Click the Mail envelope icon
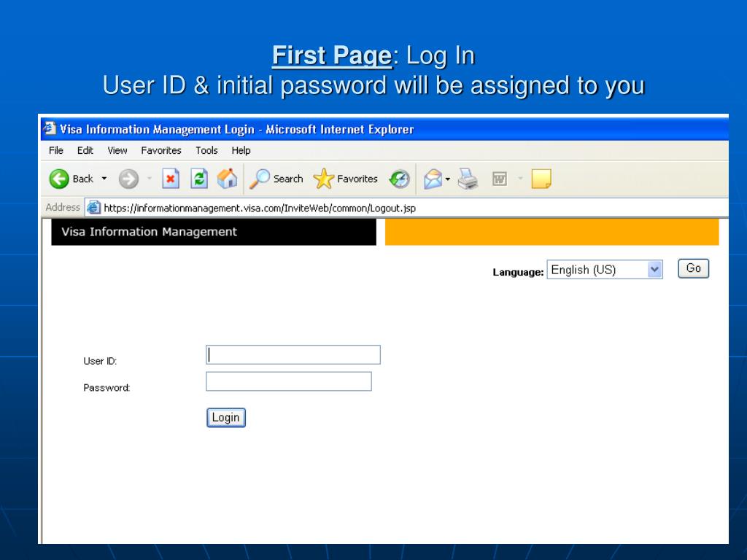Screen dimensions: 747x560 pos(433,179)
